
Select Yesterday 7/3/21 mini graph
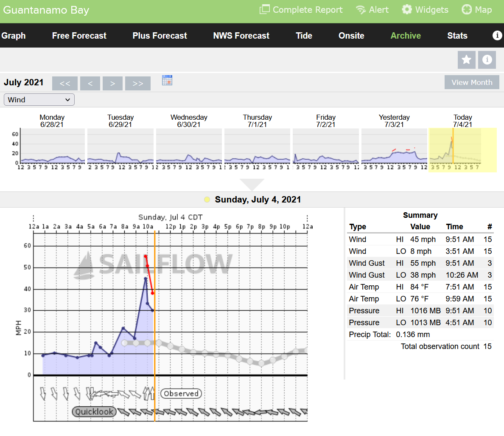395,146
